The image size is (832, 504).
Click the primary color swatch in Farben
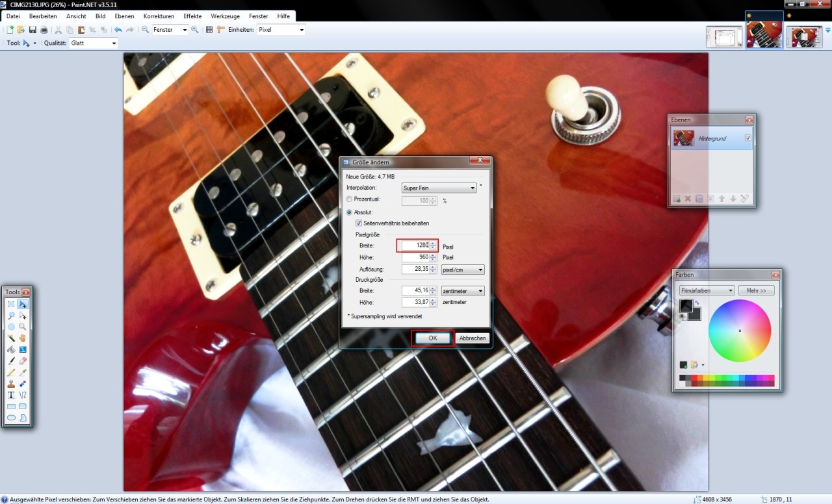point(686,305)
